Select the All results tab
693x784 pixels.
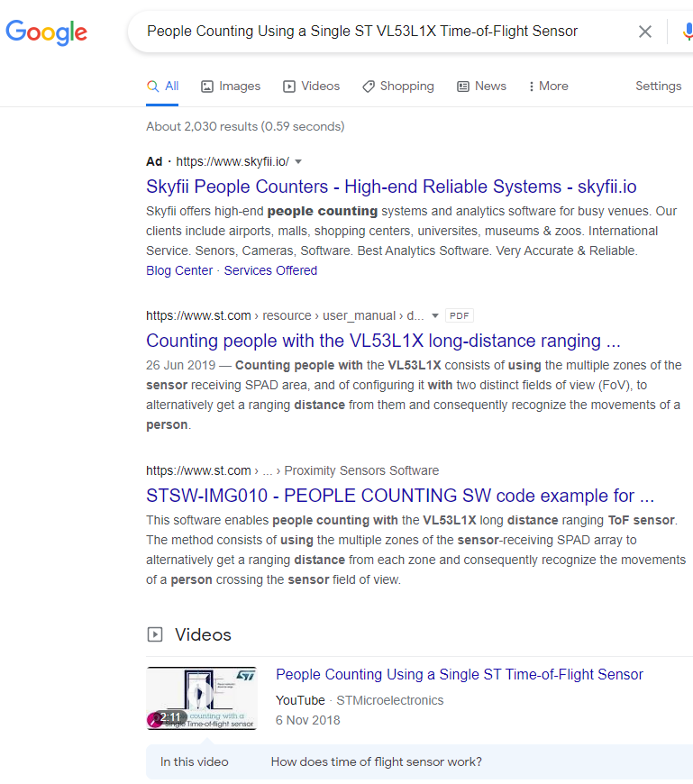(x=162, y=86)
